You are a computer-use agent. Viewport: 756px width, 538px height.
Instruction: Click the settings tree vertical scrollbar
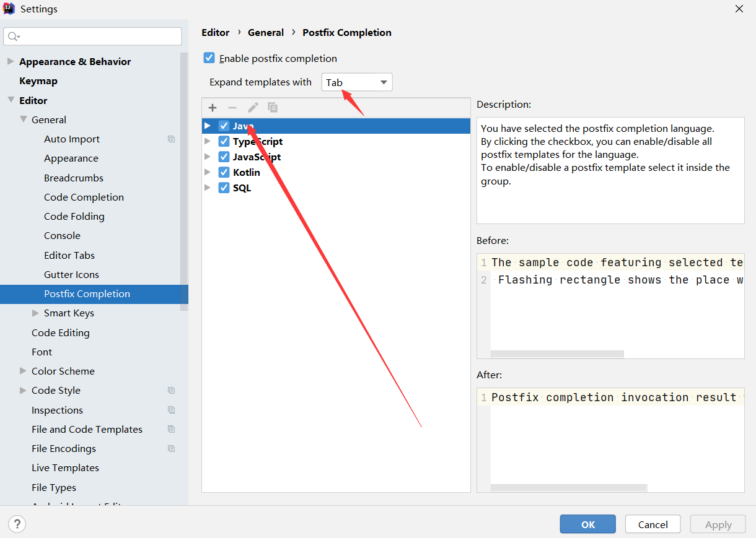[184, 181]
